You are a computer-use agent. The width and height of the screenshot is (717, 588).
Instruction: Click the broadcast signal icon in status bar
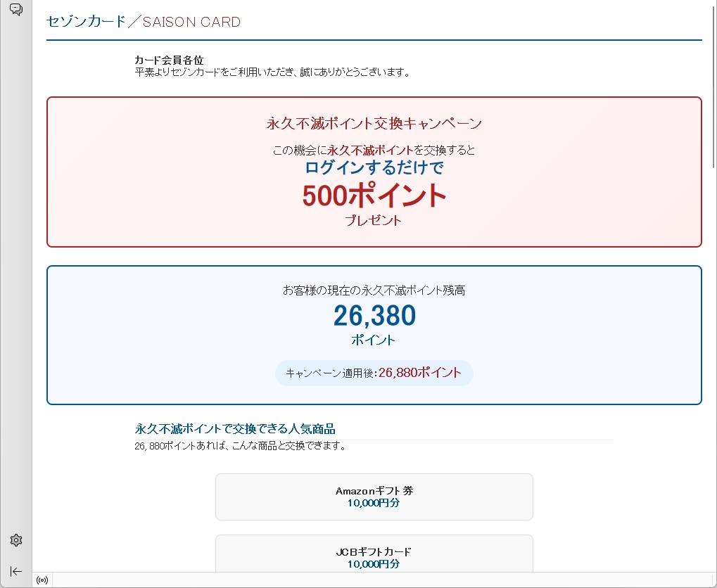click(x=42, y=580)
